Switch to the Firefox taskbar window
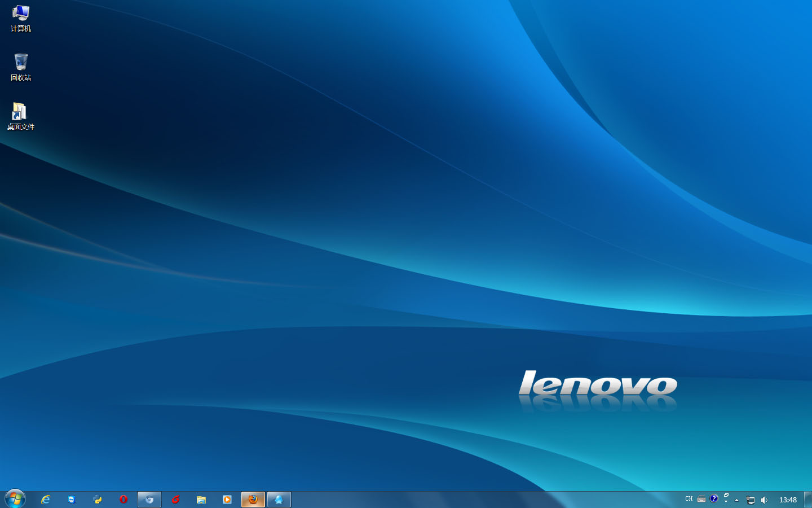Screen dimensions: 812x508 [253, 500]
